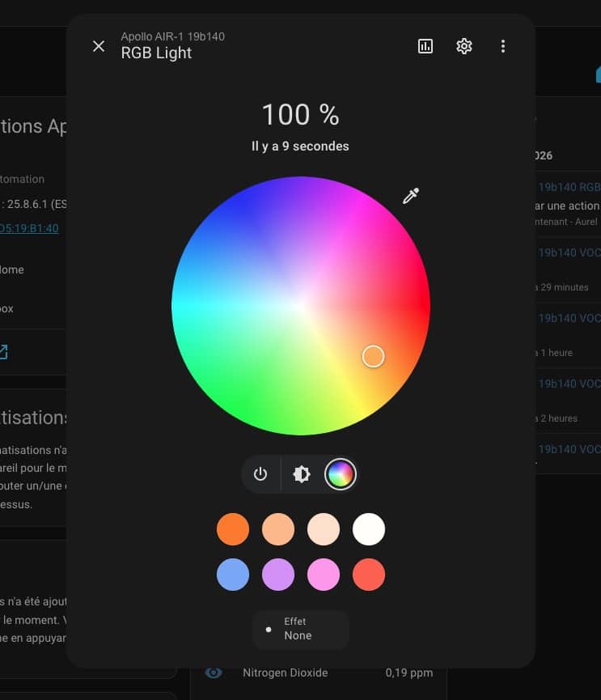Open the Nitrogen Dioxide sensor row

(x=324, y=672)
